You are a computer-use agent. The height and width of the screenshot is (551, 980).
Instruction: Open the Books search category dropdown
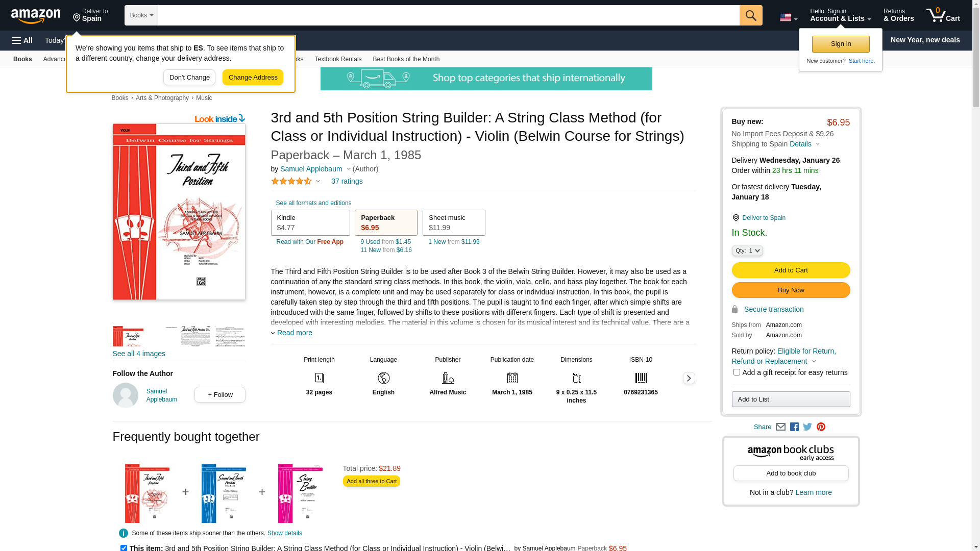coord(141,15)
